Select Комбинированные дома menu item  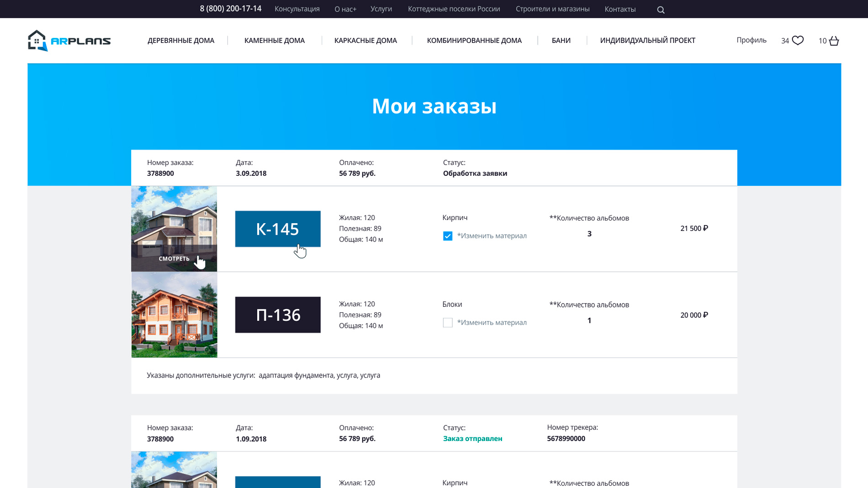474,41
